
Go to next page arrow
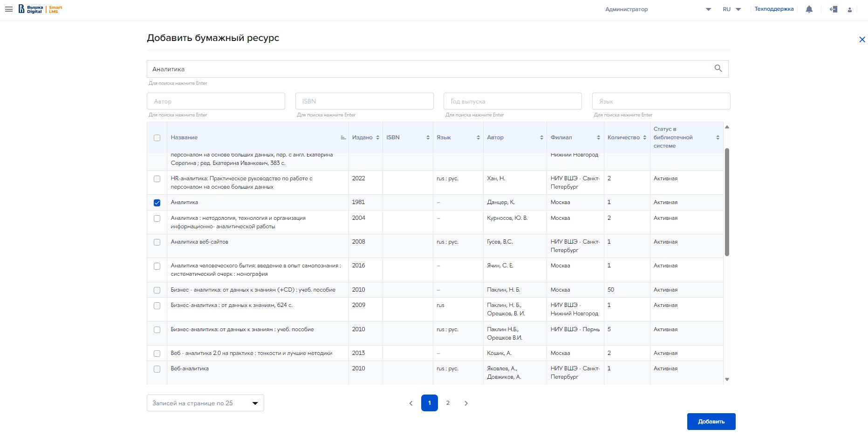point(466,403)
